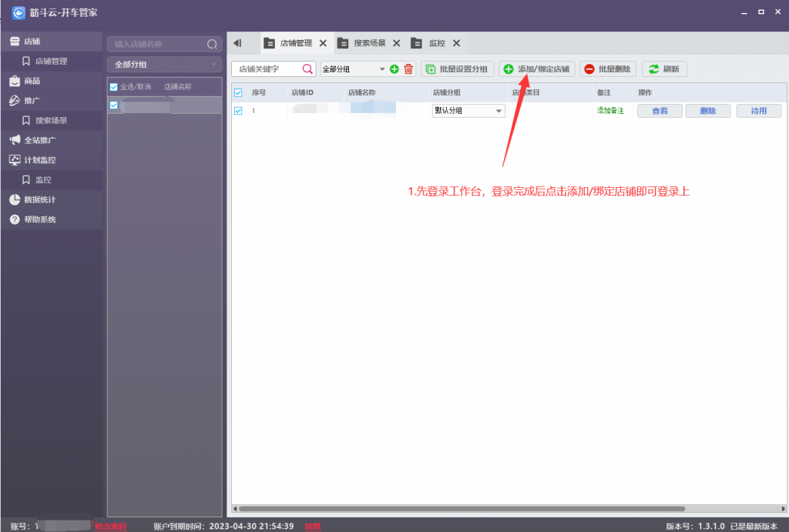Open the 店铺 sidebar section
The width and height of the screenshot is (789, 532).
(x=52, y=42)
